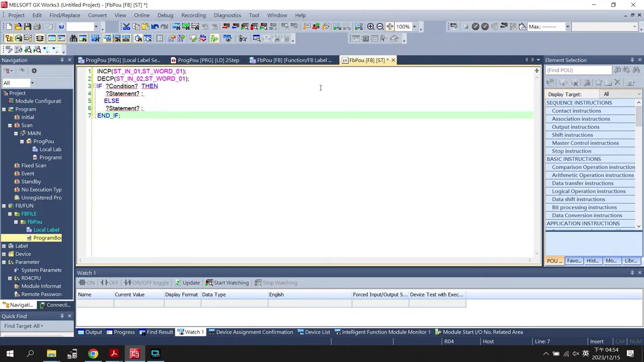Image resolution: width=644 pixels, height=362 pixels.
Task: Switch to the Device List tab
Action: tap(313, 332)
